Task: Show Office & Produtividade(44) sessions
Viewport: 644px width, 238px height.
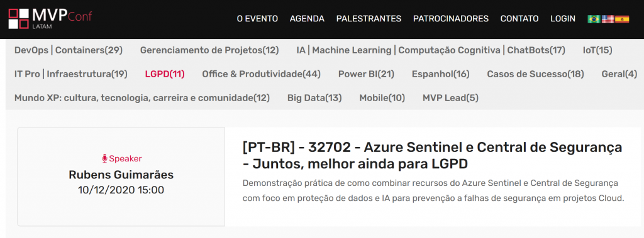Action: pyautogui.click(x=261, y=74)
